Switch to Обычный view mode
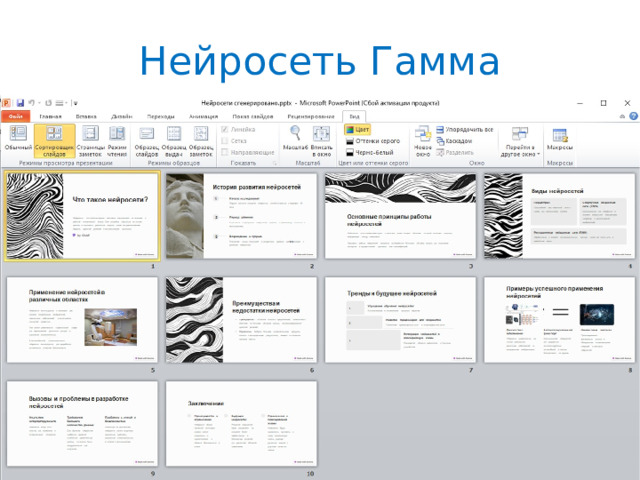This screenshot has width=640, height=480. point(18,140)
